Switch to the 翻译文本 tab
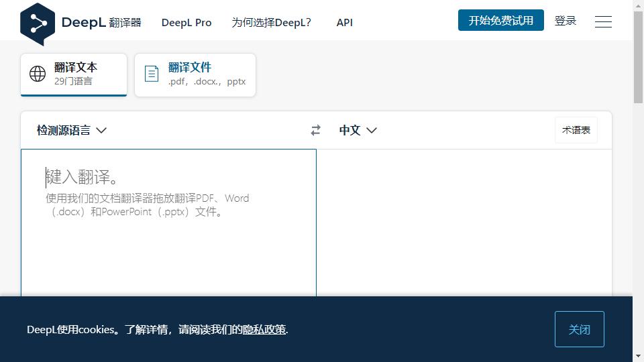This screenshot has height=362, width=644. point(74,74)
